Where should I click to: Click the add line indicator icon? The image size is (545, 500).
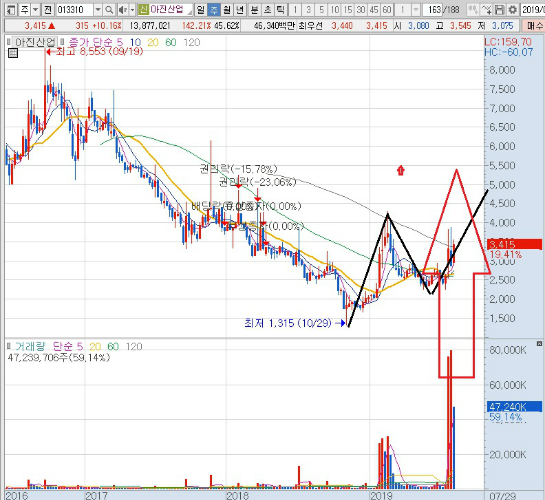point(486,10)
